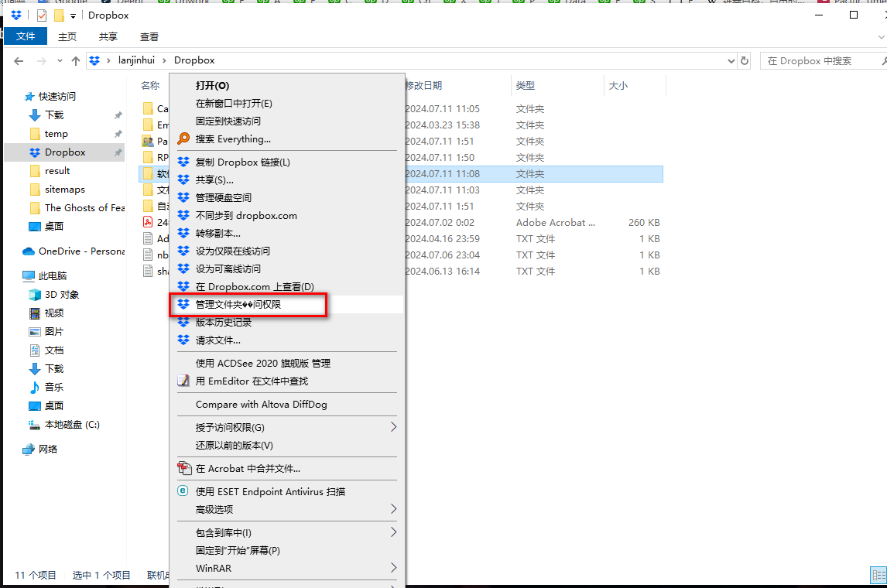Click the EmEditor icon for 用 EmEditor 在文件中查找
The height and width of the screenshot is (588, 887).
pos(184,381)
